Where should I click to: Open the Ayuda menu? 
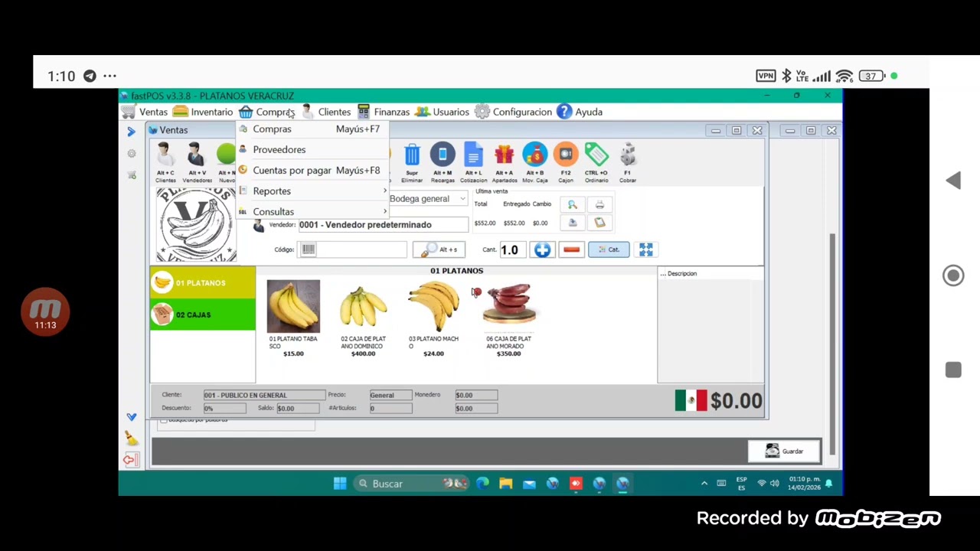pos(580,112)
